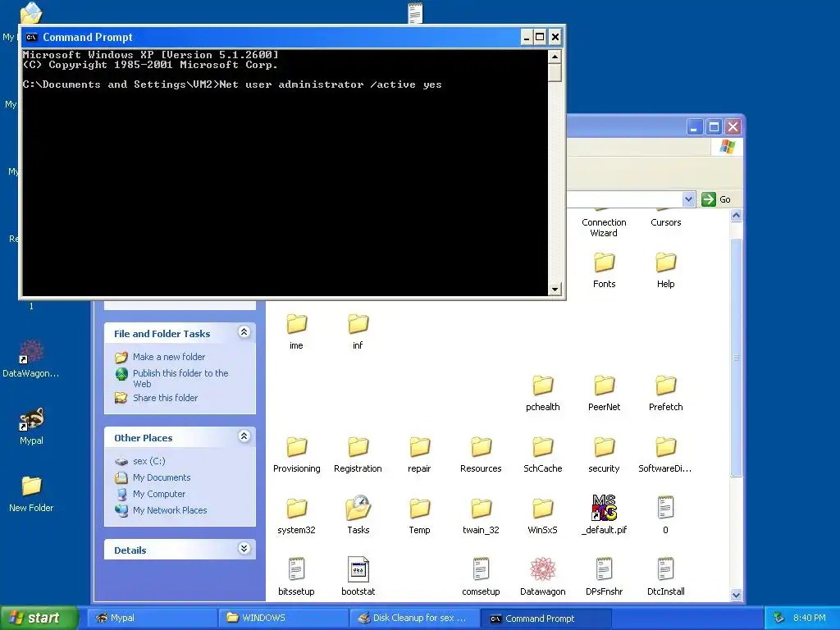Image resolution: width=840 pixels, height=630 pixels.
Task: Click Command Prompt scrollbar down arrow
Action: (555, 289)
